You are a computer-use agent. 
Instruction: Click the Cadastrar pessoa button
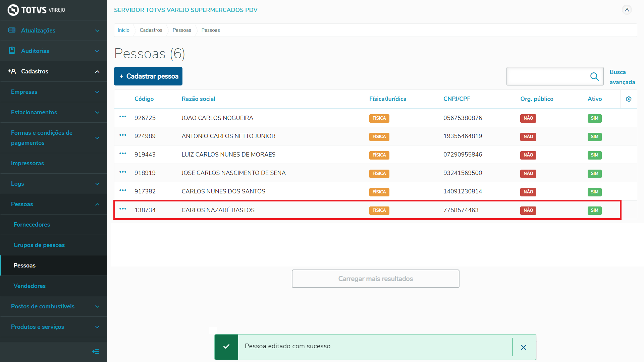point(148,76)
